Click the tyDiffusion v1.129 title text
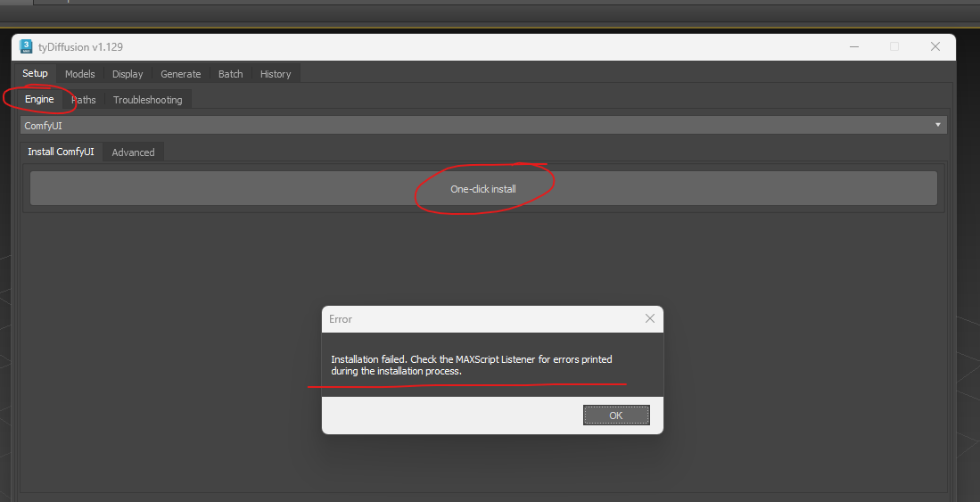The width and height of the screenshot is (980, 502). tap(80, 47)
